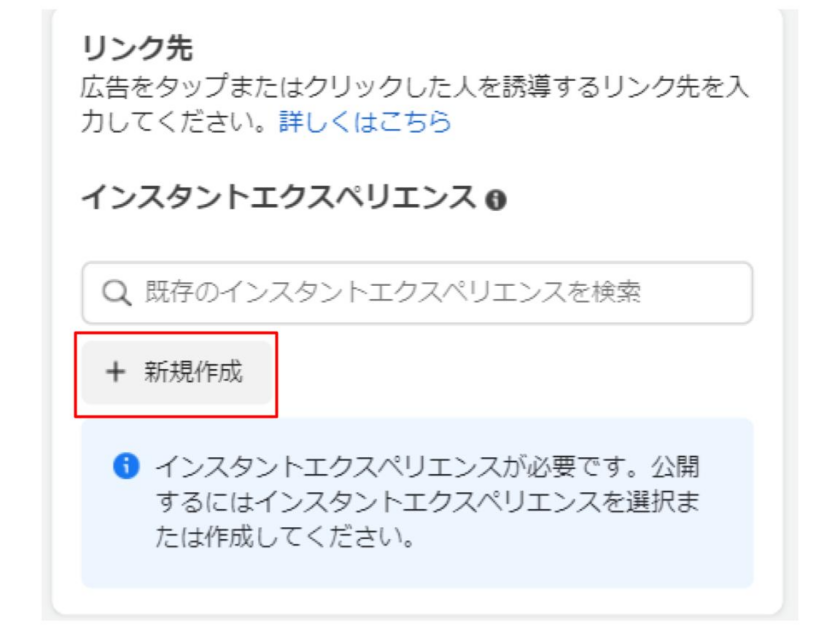Click the するにはインスタントエクスペリエンスを選択 notice line
840x630 pixels.
[428, 502]
